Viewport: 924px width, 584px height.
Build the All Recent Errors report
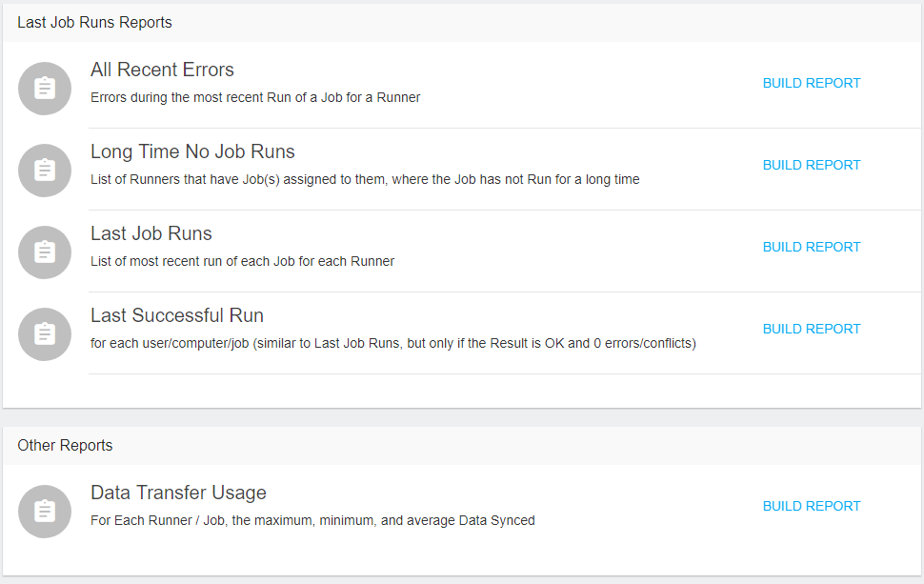point(812,83)
